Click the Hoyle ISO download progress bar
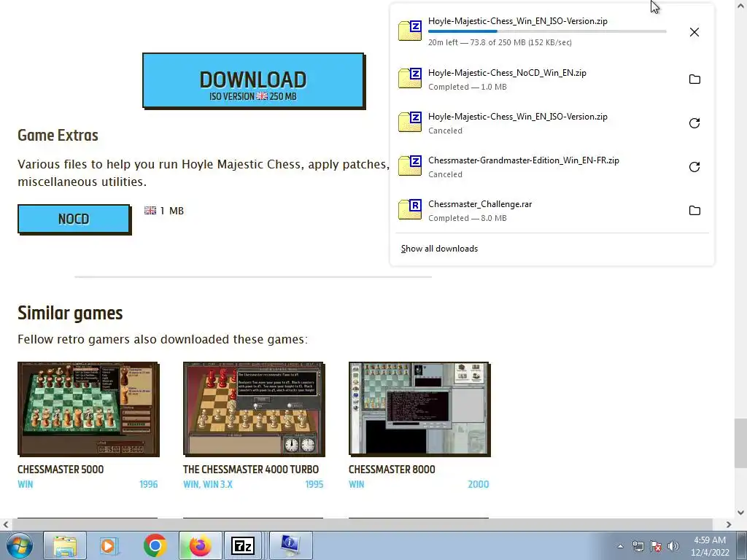Viewport: 747px width, 560px height. click(547, 31)
